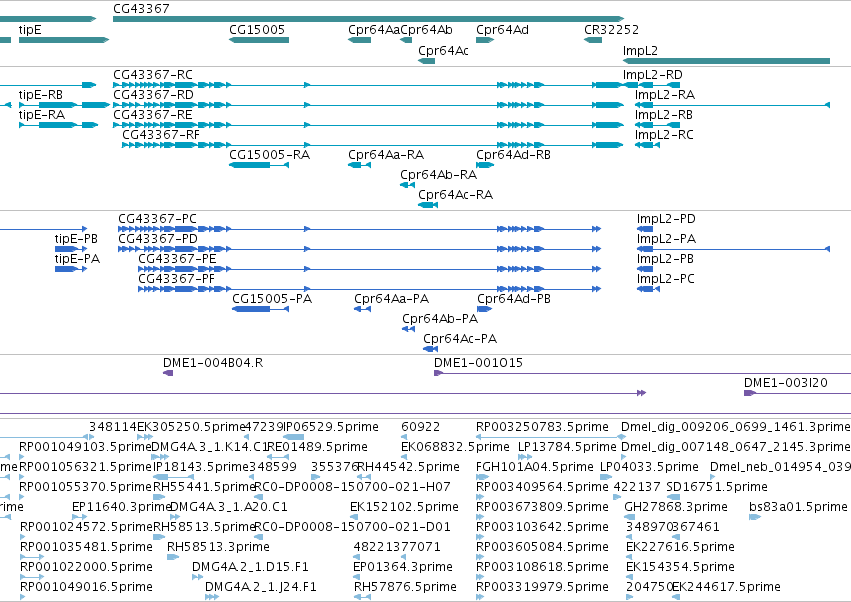
Task: Select the CG15005-RA transcript glyph
Action: coord(259,164)
